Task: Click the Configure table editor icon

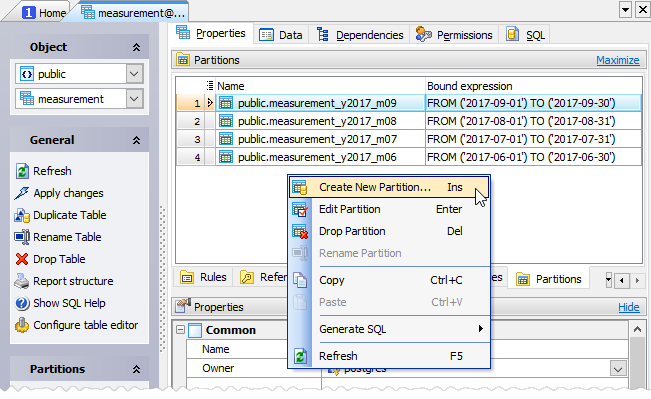Action: 22,325
